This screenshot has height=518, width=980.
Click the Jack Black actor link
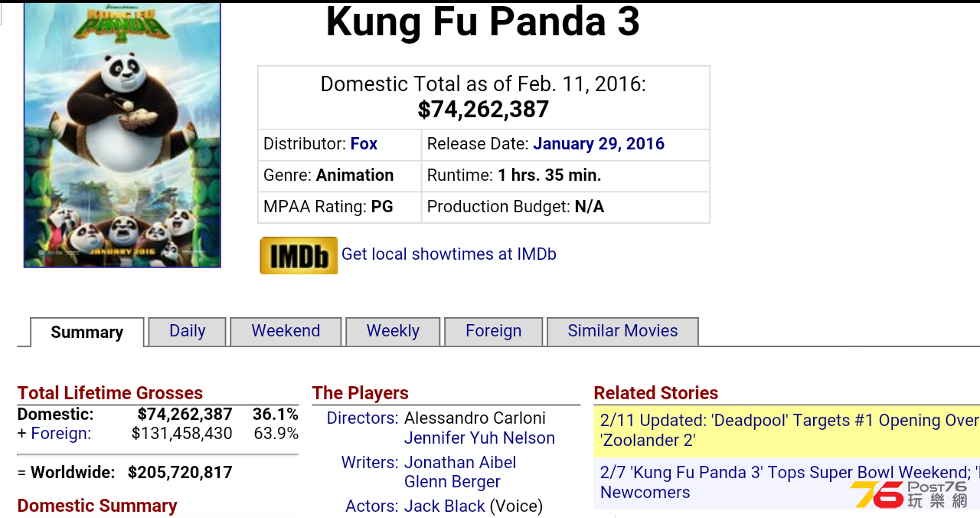(445, 507)
